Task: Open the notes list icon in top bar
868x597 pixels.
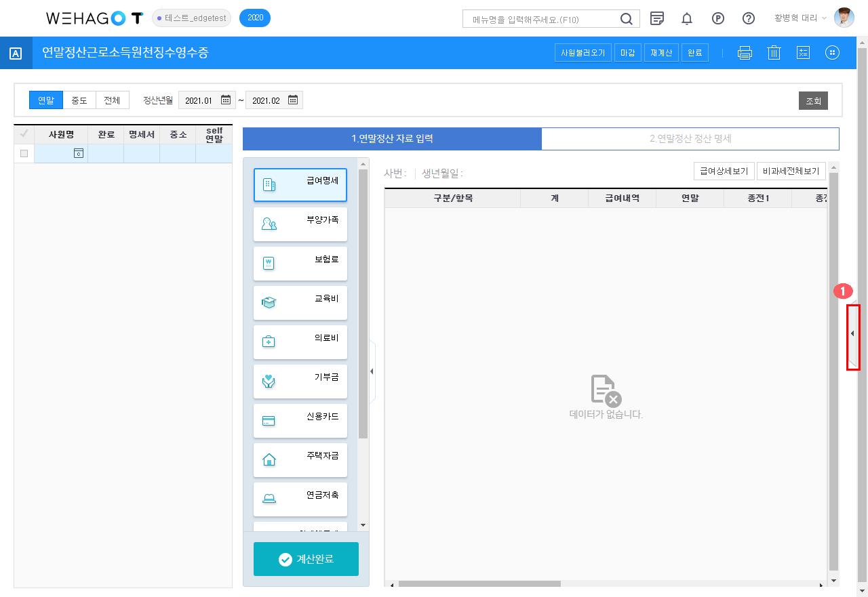Action: coord(656,19)
